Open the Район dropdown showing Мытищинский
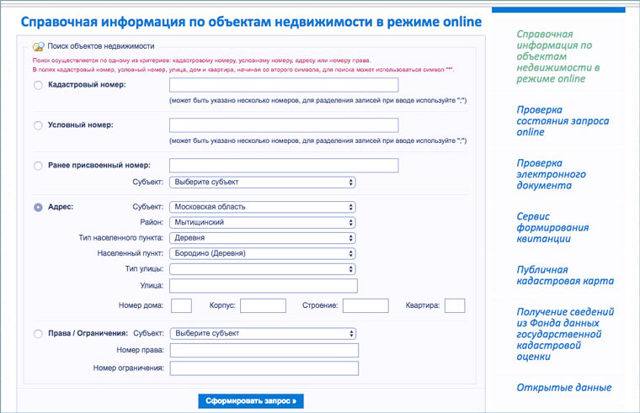The width and height of the screenshot is (640, 413). coord(262,222)
